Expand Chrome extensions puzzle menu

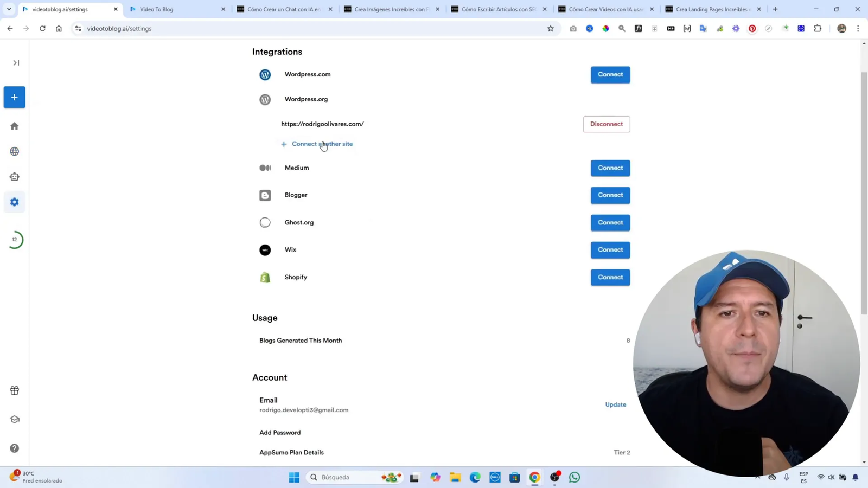[818, 28]
